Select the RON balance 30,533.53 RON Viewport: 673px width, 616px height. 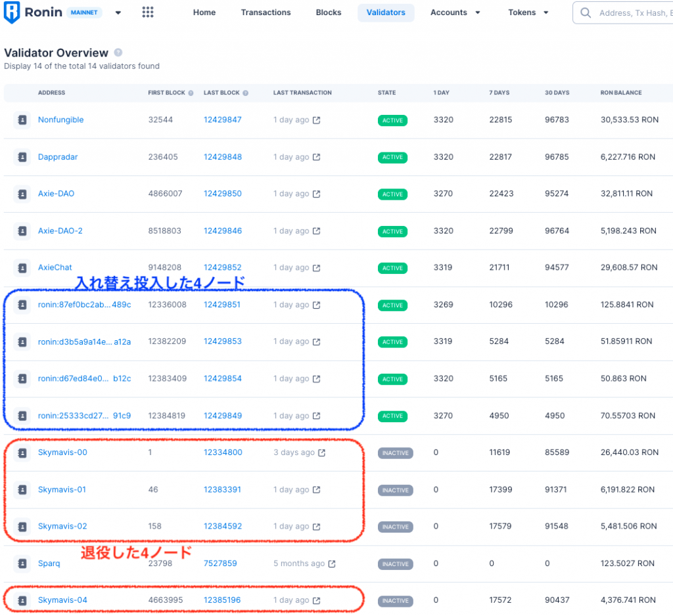pos(630,120)
